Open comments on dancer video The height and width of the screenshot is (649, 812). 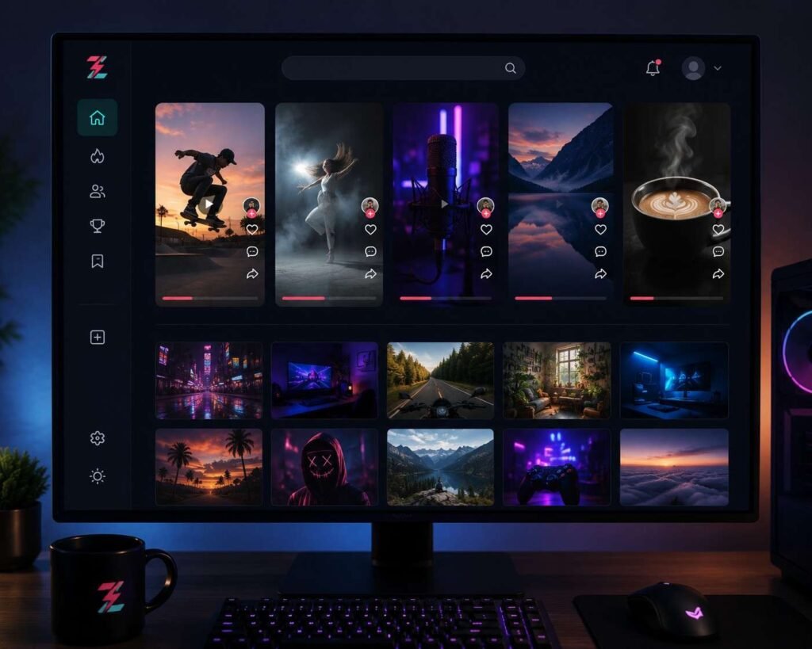(x=371, y=251)
